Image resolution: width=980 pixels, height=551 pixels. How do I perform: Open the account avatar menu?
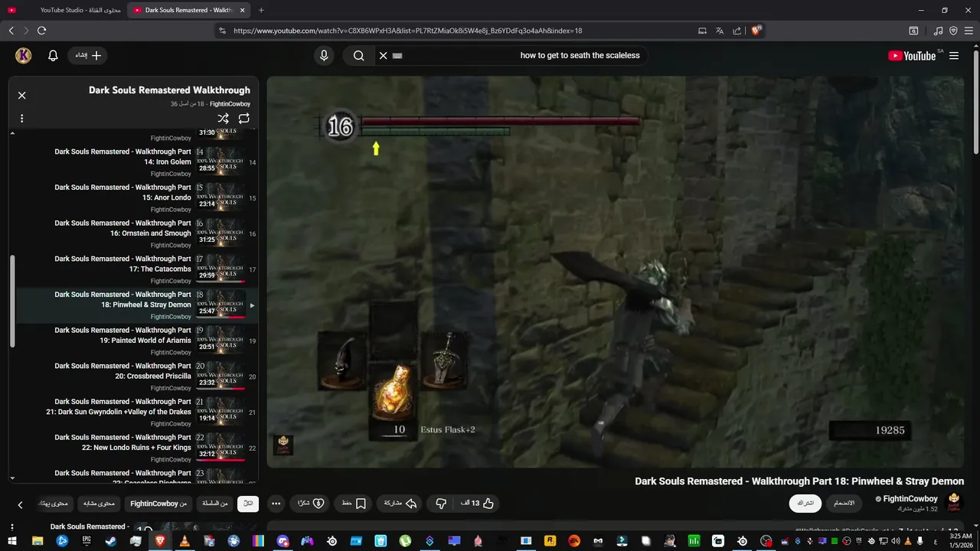coord(23,55)
